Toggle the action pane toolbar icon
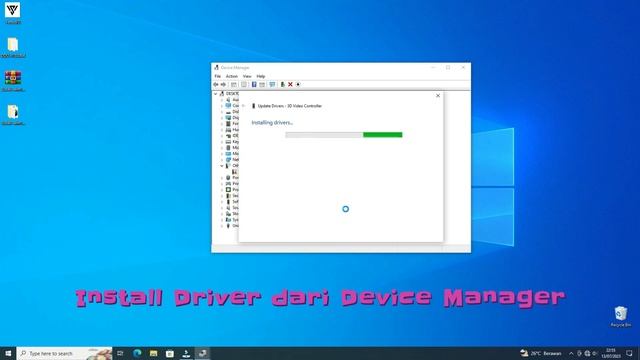640x360 pixels. 262,84
